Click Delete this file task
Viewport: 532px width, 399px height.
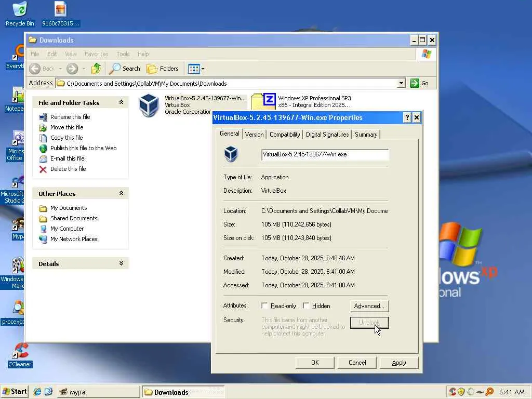click(68, 169)
